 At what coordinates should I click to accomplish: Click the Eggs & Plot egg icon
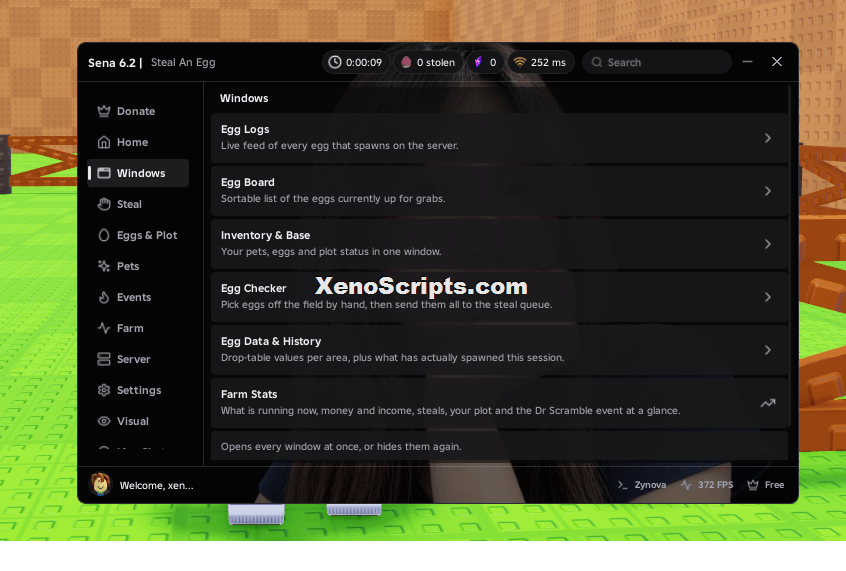[x=104, y=235]
